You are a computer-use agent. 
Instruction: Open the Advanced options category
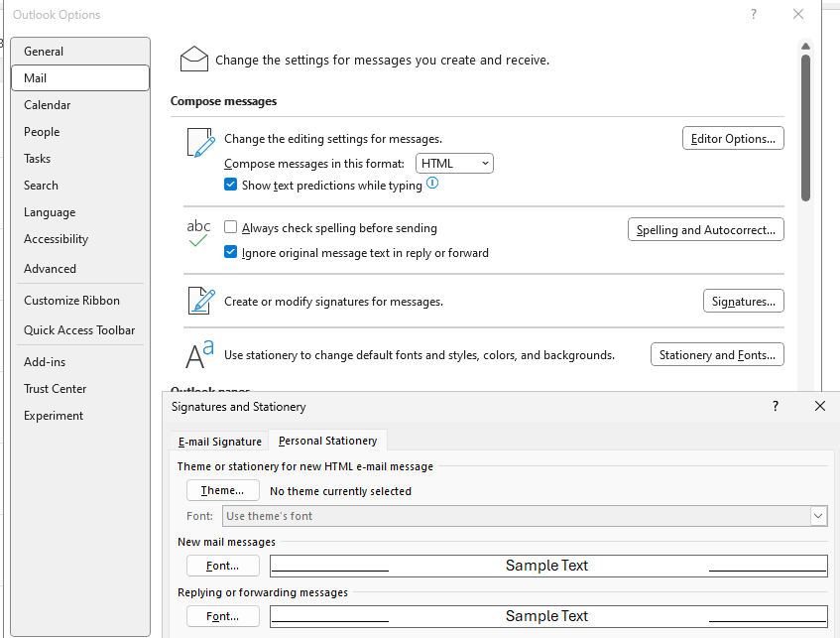(x=80, y=269)
